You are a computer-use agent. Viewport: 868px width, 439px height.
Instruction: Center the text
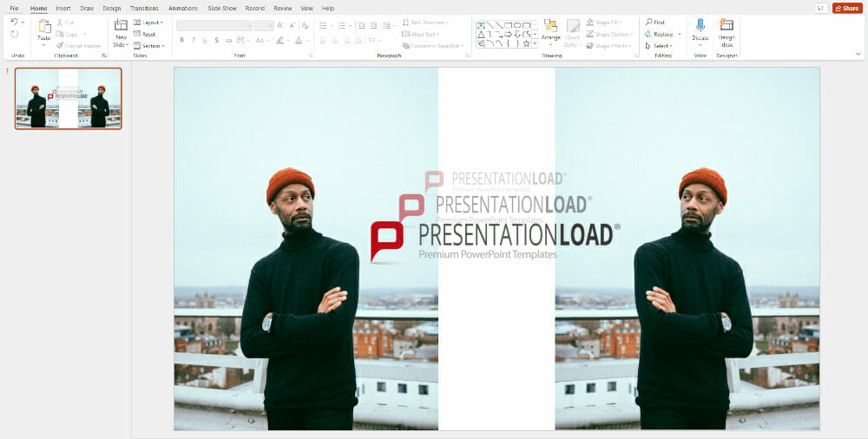(335, 41)
